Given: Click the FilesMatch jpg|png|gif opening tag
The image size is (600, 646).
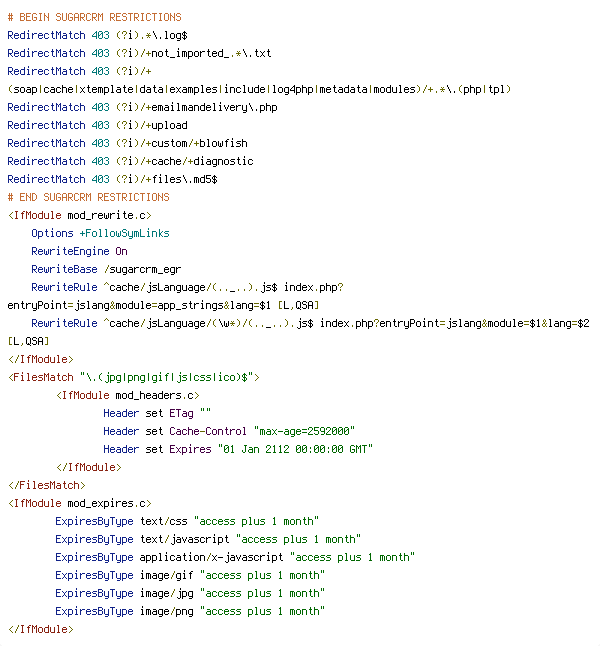Looking at the screenshot, I should click(134, 377).
